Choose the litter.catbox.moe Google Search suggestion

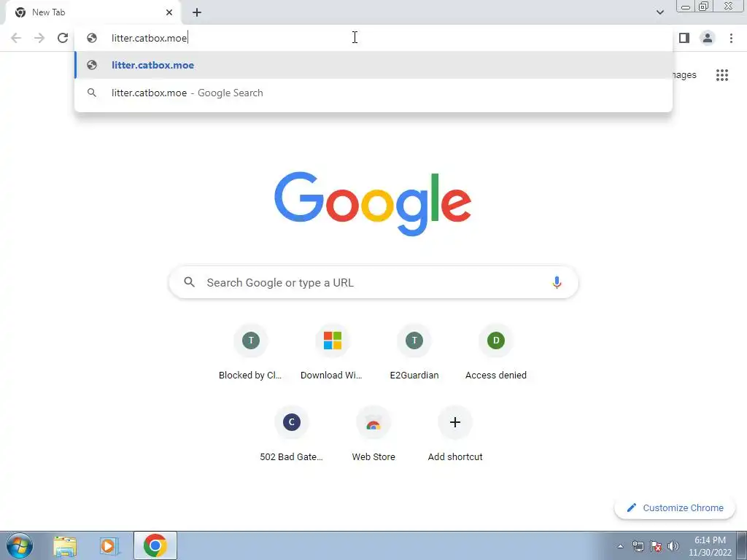tap(373, 93)
